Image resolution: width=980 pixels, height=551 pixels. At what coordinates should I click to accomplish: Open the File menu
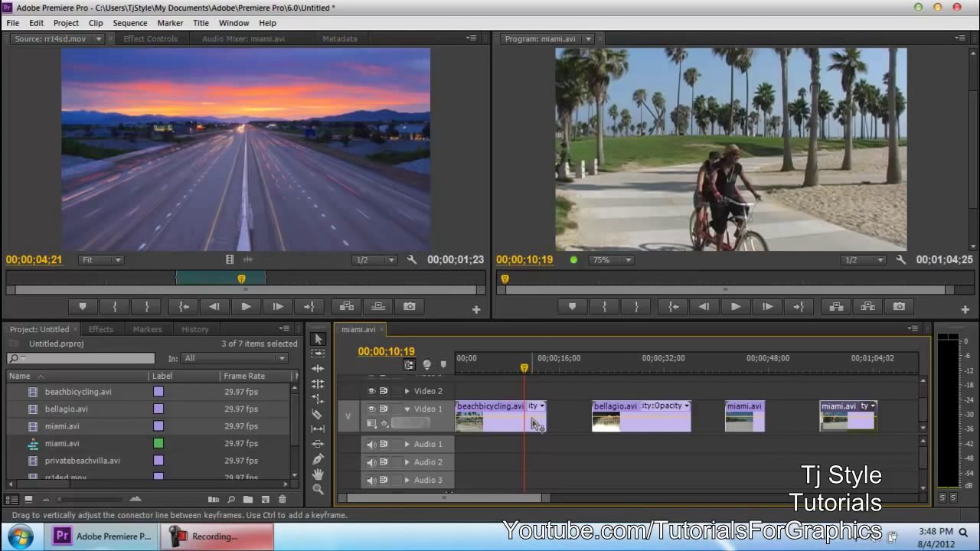coord(13,23)
